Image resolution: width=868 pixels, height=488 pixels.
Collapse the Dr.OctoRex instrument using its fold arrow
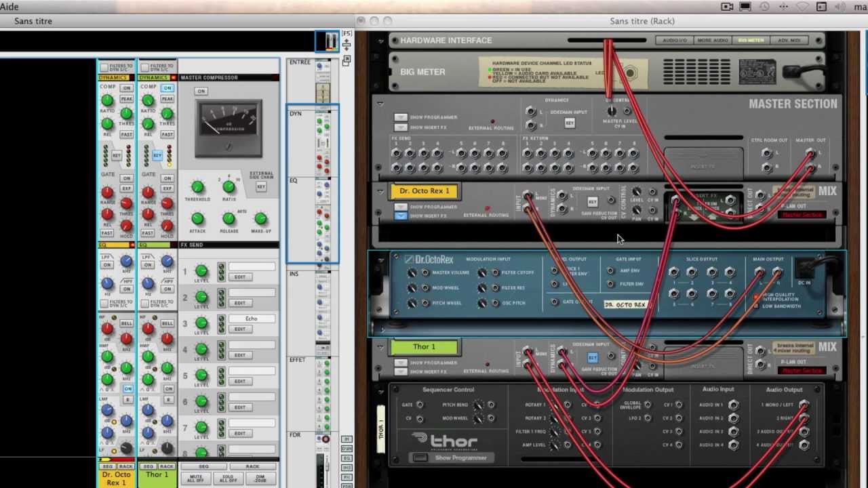point(381,260)
